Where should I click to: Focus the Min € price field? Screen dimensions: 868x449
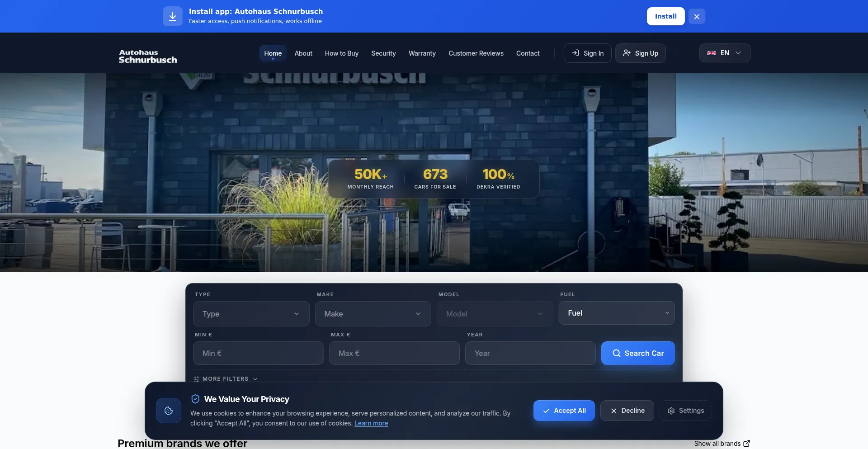[258, 353]
